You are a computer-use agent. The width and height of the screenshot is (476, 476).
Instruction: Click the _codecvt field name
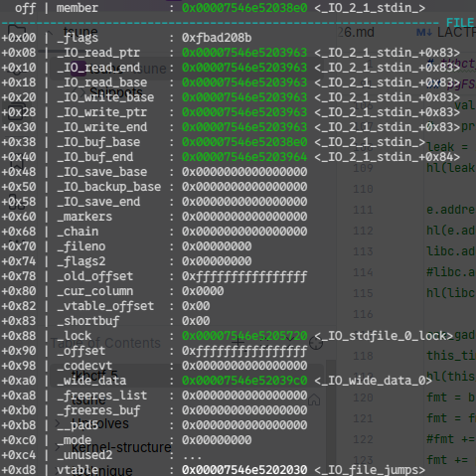point(84,366)
